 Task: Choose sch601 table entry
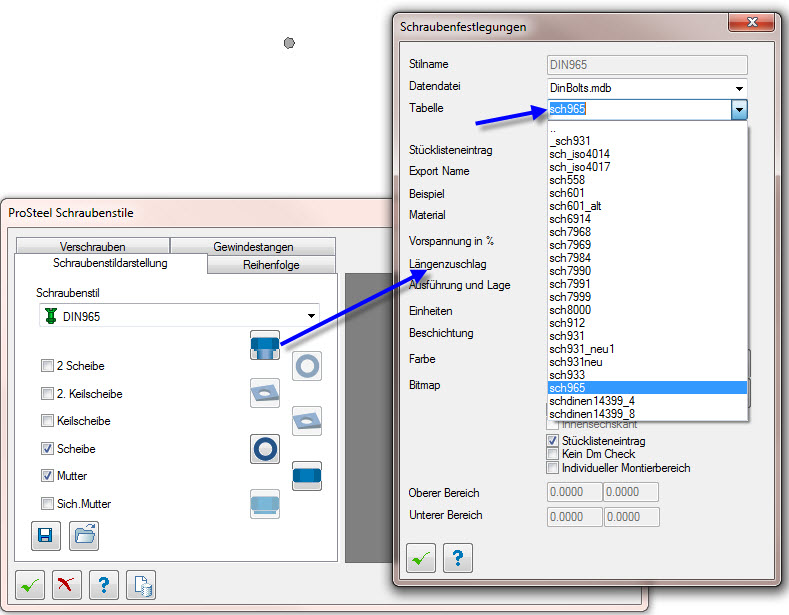[647, 193]
